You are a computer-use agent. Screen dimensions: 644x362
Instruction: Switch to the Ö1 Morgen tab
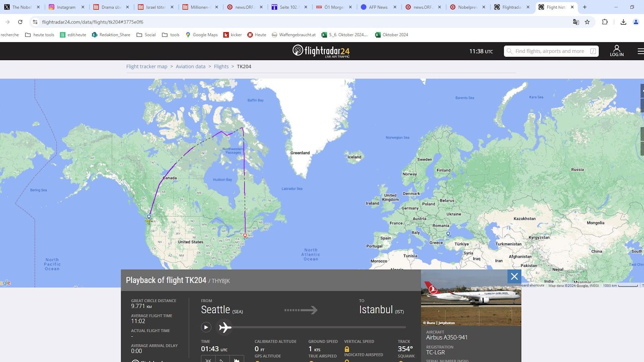[x=334, y=7]
